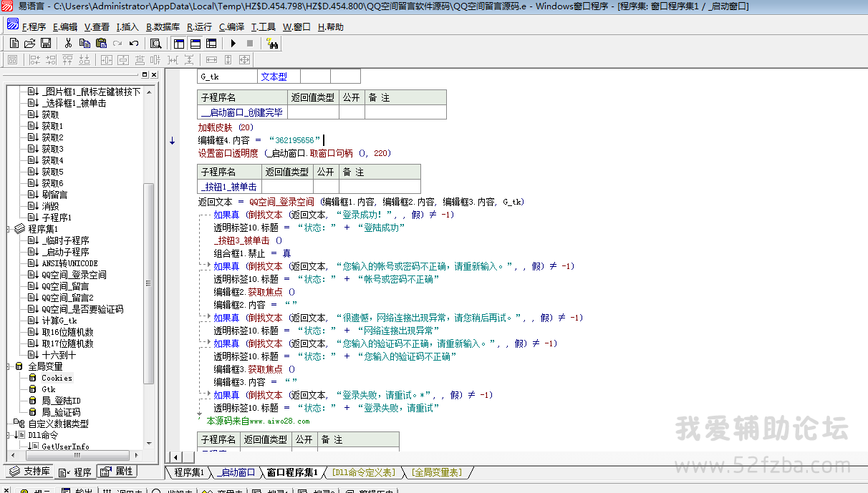Viewport: 868px width, 493px height.
Task: Click the 设置窗口透明度 code line
Action: pyautogui.click(x=295, y=153)
